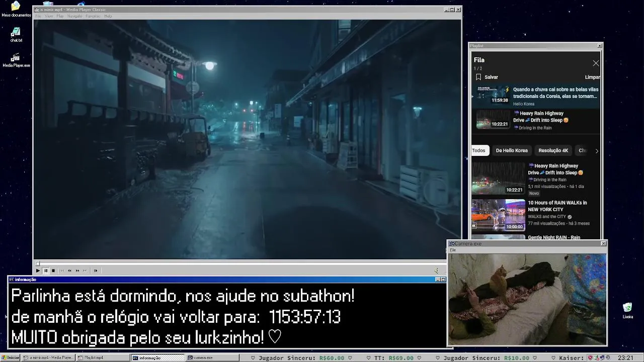
Task: Open the Lixeira recycle bin icon
Action: click(627, 310)
